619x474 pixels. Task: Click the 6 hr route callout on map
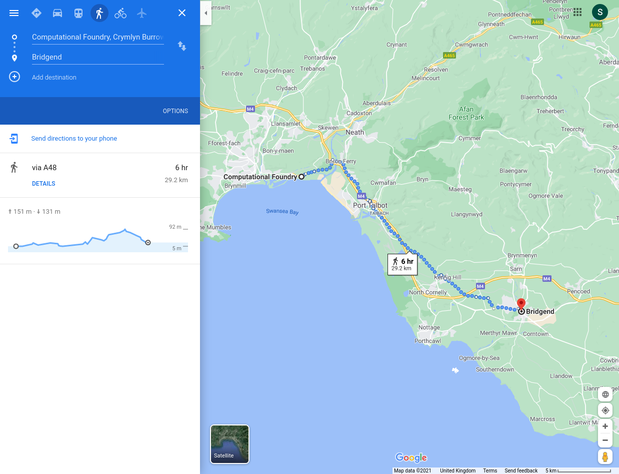pos(402,264)
